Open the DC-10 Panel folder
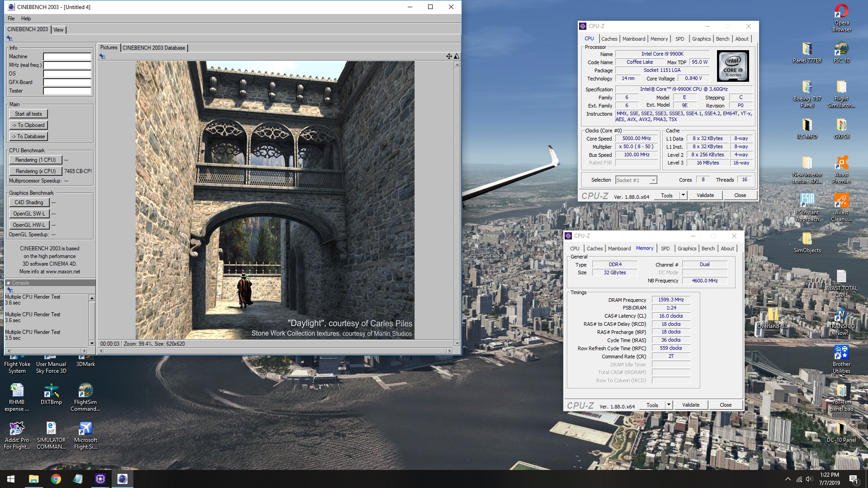This screenshot has height=488, width=868. point(841,432)
